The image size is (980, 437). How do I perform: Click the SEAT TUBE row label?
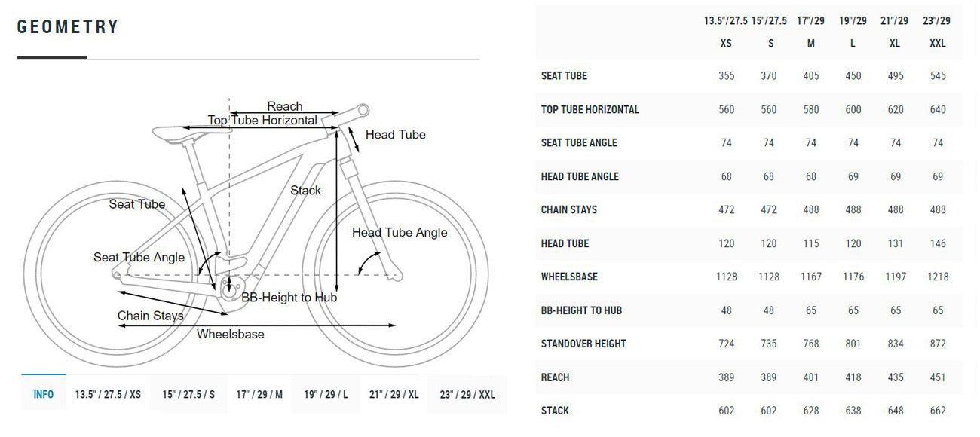[564, 75]
